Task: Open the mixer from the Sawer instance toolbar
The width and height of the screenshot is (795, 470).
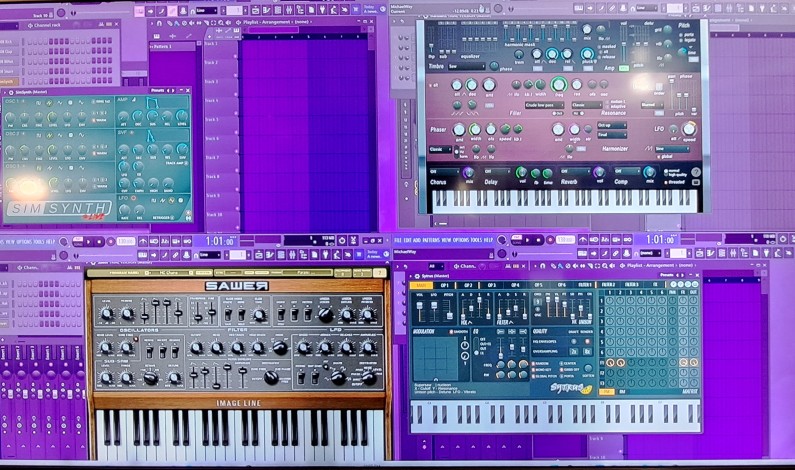Action: coord(292,255)
